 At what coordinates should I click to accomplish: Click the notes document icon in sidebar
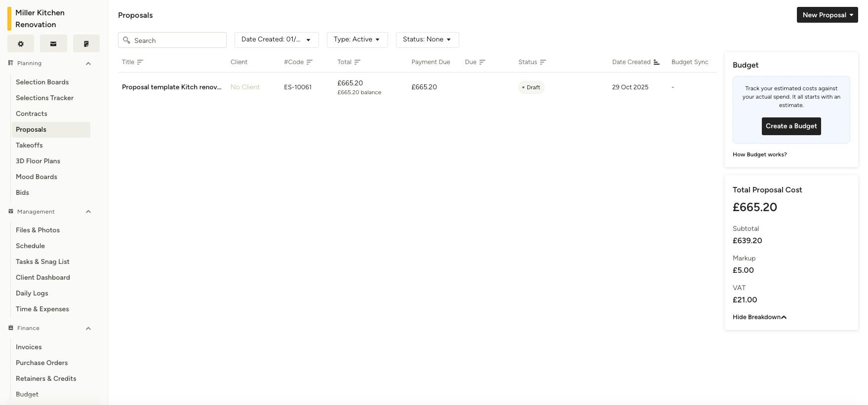click(x=86, y=44)
